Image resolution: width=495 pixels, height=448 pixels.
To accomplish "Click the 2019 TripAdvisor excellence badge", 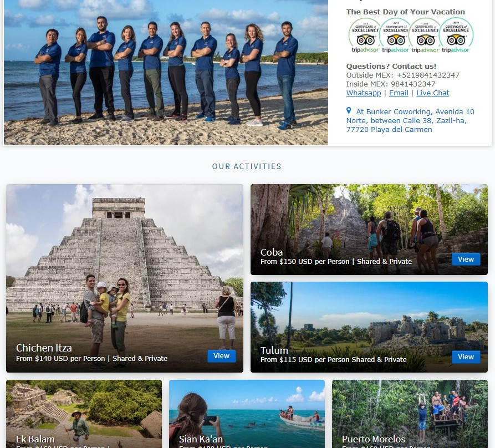I will pyautogui.click(x=456, y=35).
